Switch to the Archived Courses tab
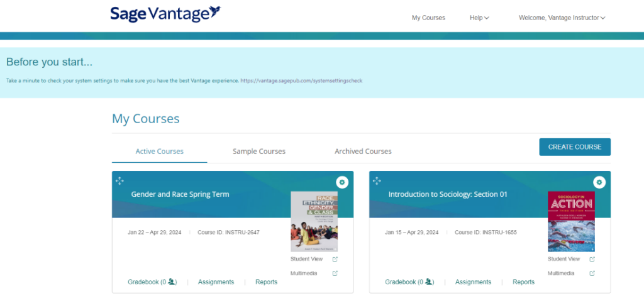Image resolution: width=644 pixels, height=308 pixels. point(363,151)
